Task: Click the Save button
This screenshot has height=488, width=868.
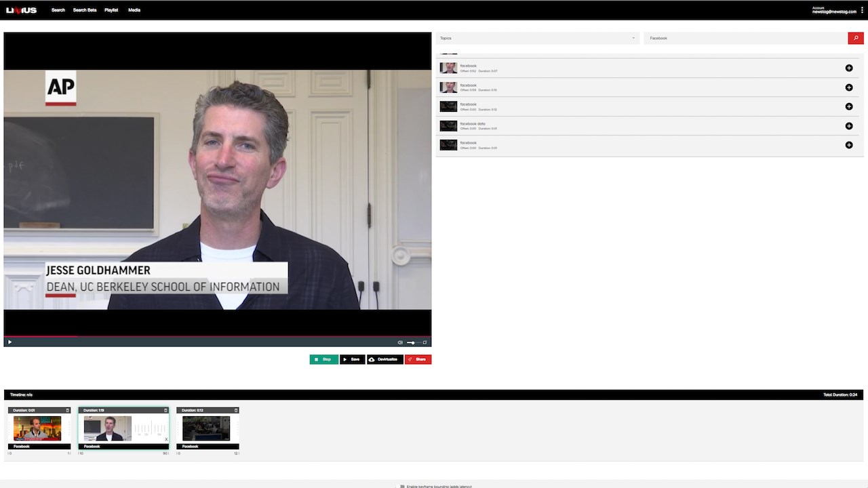Action: (353, 359)
